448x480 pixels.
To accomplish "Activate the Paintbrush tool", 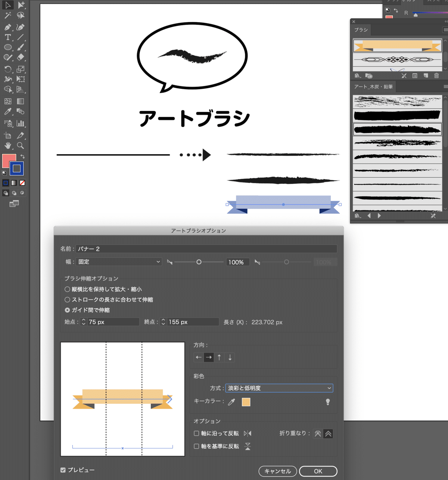I will [x=21, y=47].
